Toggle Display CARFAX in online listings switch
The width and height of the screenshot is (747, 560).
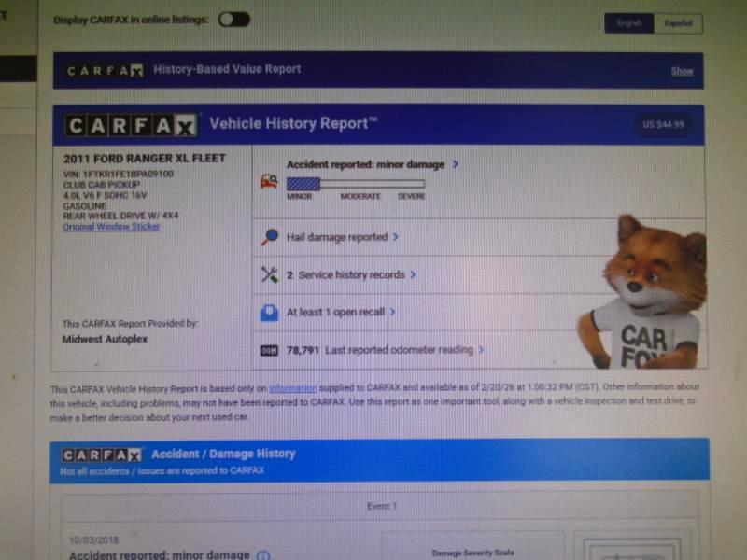[x=233, y=19]
